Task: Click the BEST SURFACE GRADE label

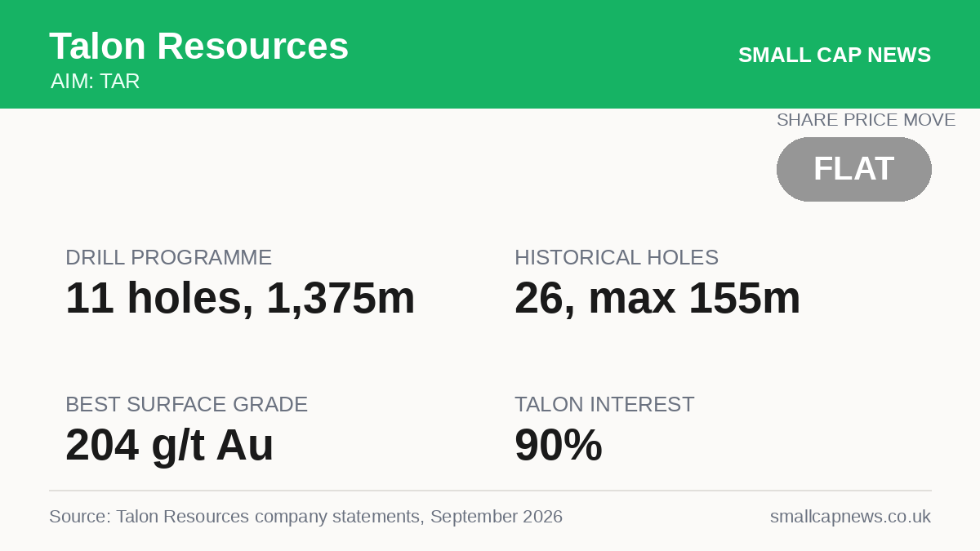Action: pyautogui.click(x=187, y=405)
